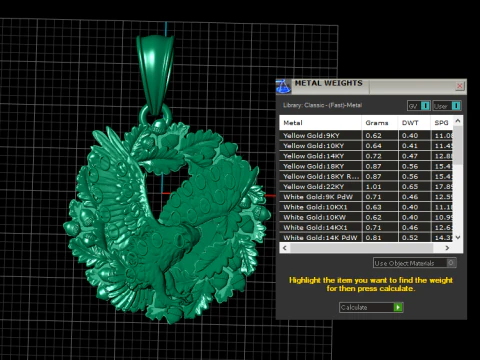Close the Metal Weights dialog
The height and width of the screenshot is (360, 480).
click(460, 86)
